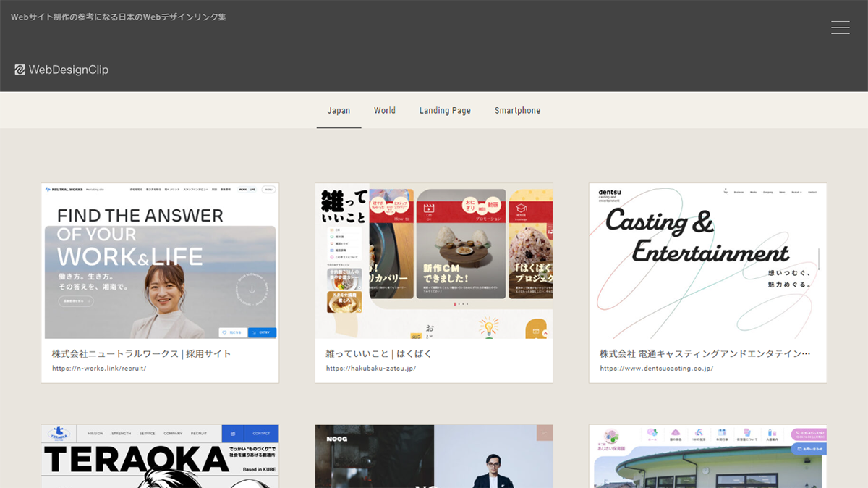Click the WebDesignClip logo
This screenshot has width=868, height=488.
click(61, 70)
